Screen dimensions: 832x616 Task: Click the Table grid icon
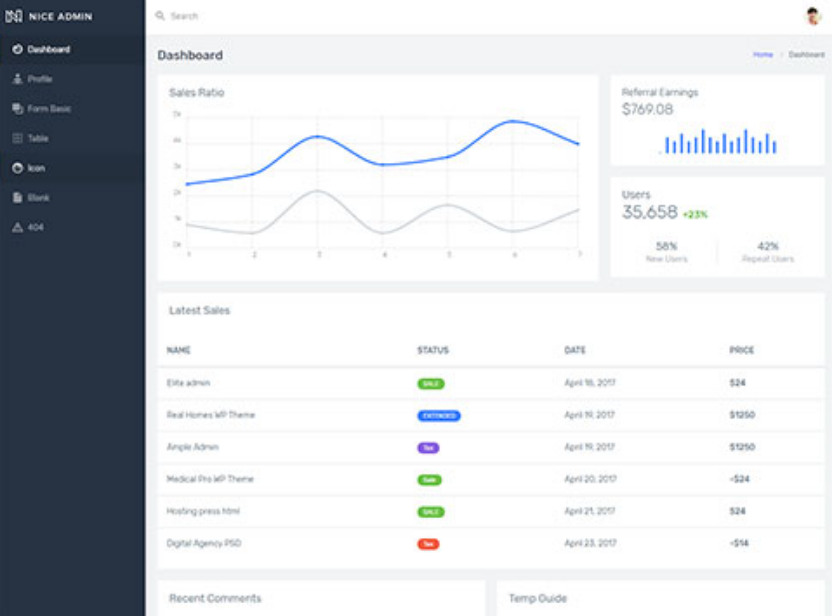(x=18, y=138)
